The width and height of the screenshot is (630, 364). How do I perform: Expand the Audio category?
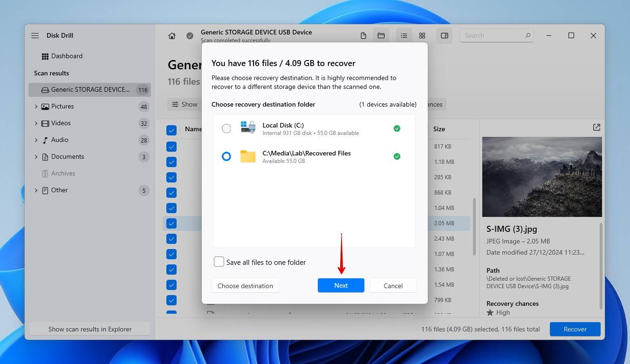point(36,140)
